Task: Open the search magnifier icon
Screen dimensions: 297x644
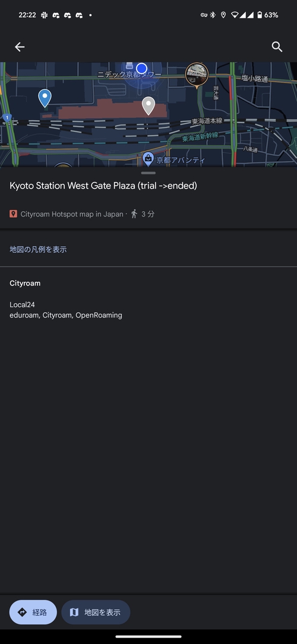Action: click(x=277, y=47)
